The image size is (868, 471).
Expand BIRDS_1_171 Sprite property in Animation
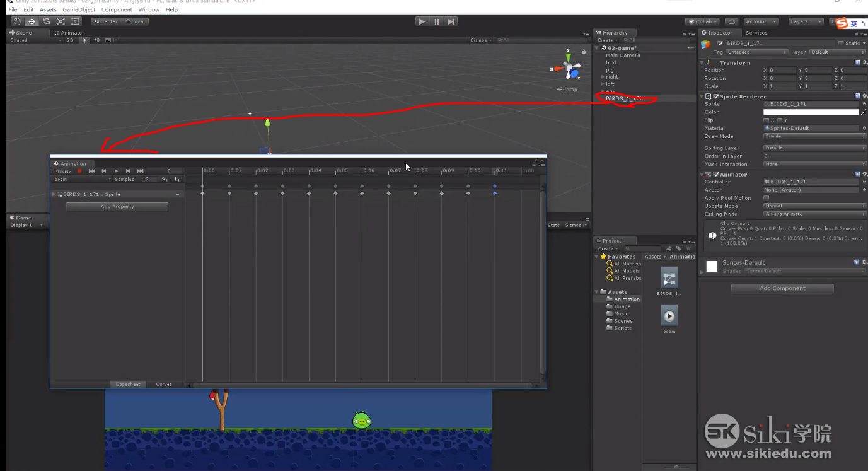click(54, 194)
